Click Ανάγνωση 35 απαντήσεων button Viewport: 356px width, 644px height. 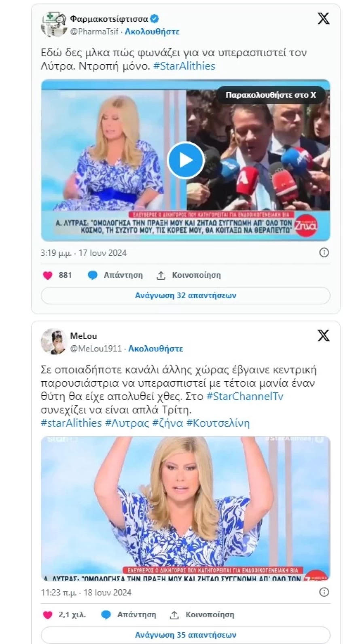click(186, 635)
